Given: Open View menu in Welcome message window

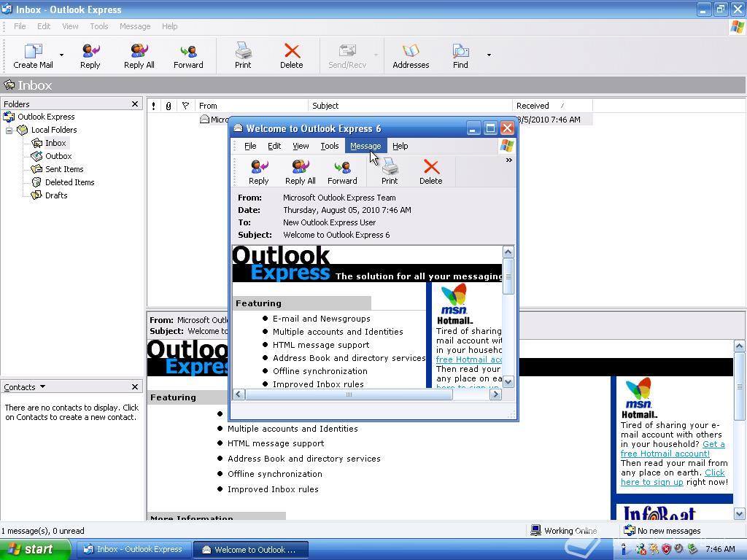Looking at the screenshot, I should tap(301, 146).
